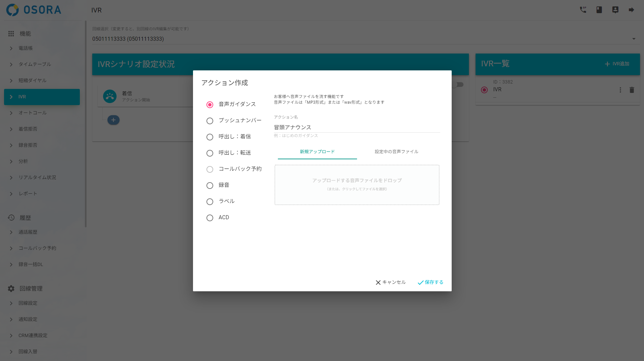Viewport: 644px width, 361px height.
Task: Open the 回線選択 line dropdown arrow
Action: click(634, 39)
